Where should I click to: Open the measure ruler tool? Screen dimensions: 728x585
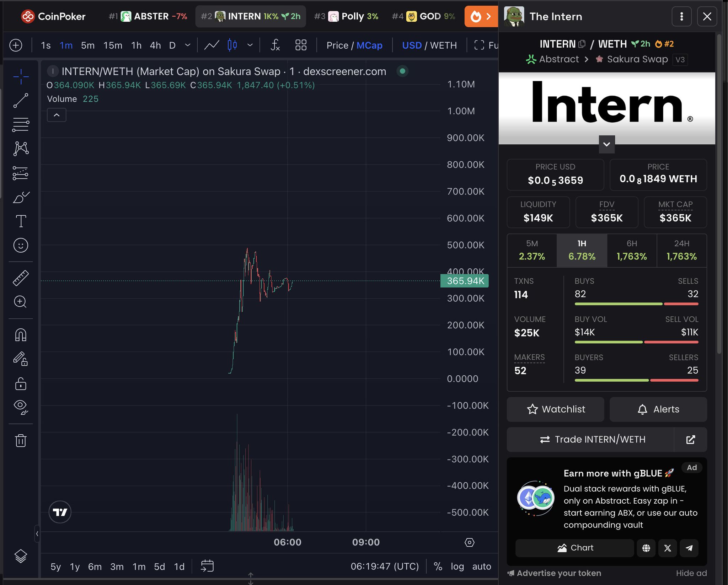(x=21, y=278)
